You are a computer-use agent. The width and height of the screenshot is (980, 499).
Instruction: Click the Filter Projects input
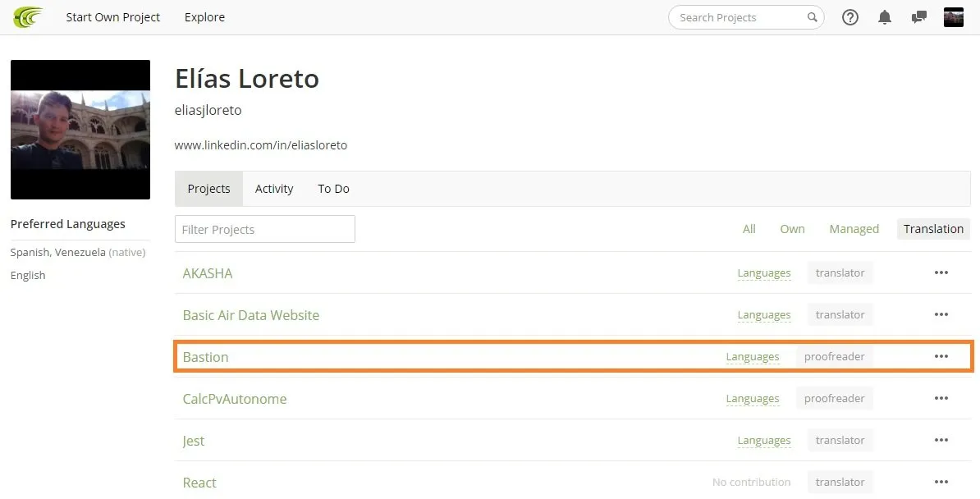tap(265, 229)
